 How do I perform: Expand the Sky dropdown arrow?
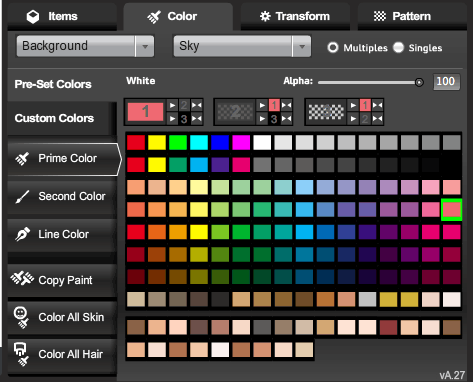302,46
